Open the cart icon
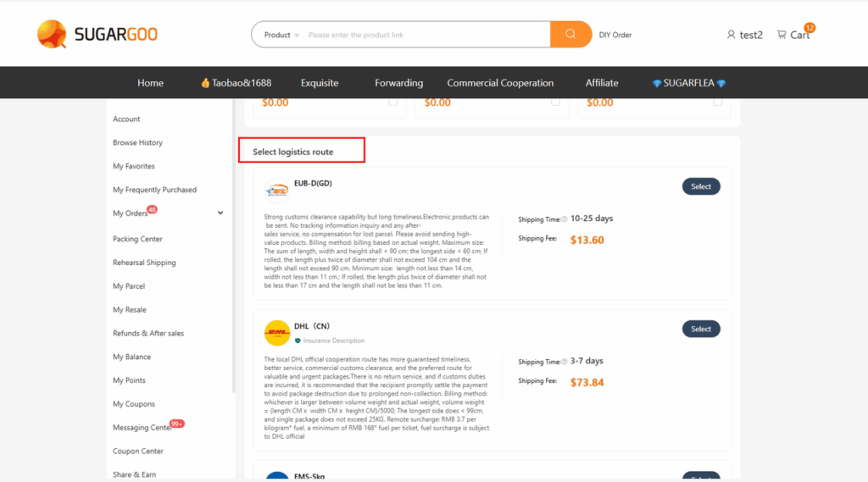This screenshot has width=868, height=482. [781, 35]
